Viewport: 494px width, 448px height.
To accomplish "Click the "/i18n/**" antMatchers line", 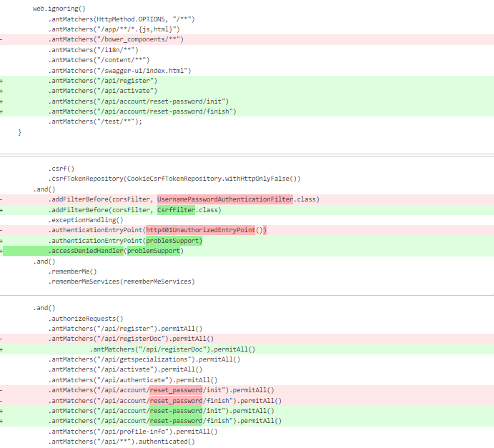I will [93, 50].
